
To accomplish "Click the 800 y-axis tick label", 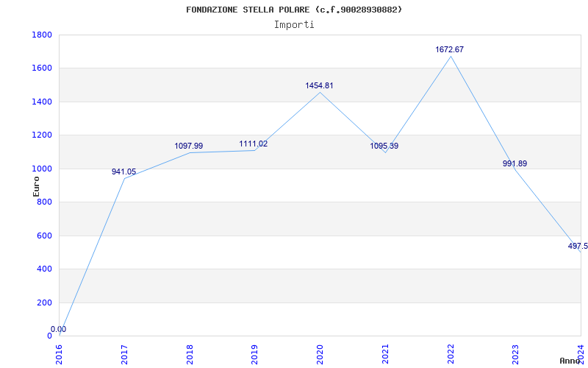I will 44,202.
